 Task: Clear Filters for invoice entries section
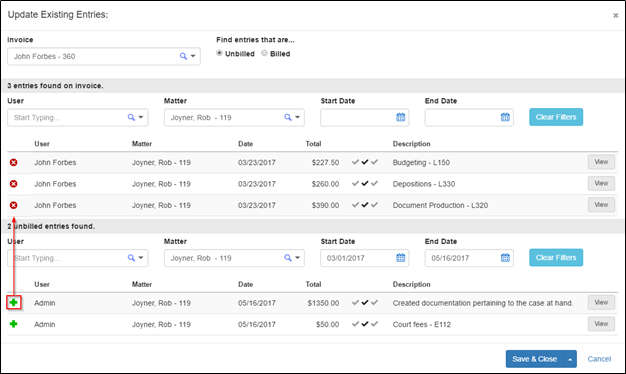pos(556,117)
